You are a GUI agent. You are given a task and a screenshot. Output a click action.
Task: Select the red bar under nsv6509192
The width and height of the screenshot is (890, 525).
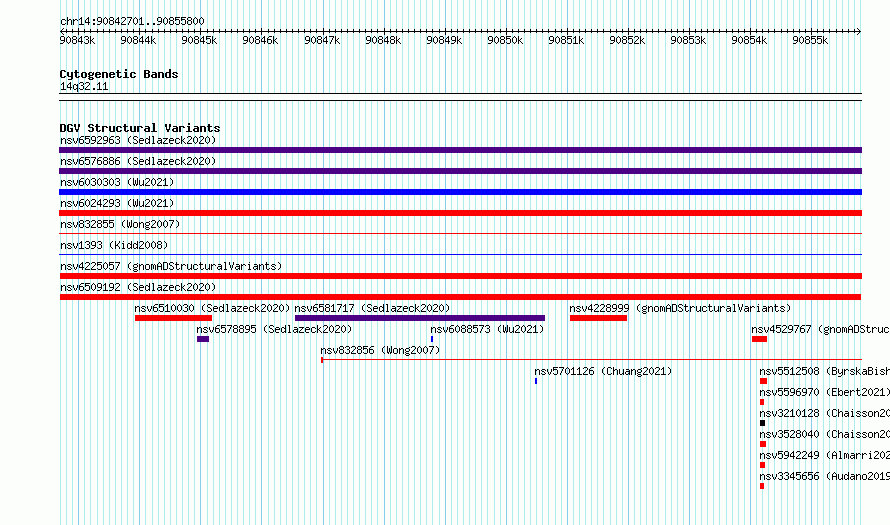(x=460, y=297)
